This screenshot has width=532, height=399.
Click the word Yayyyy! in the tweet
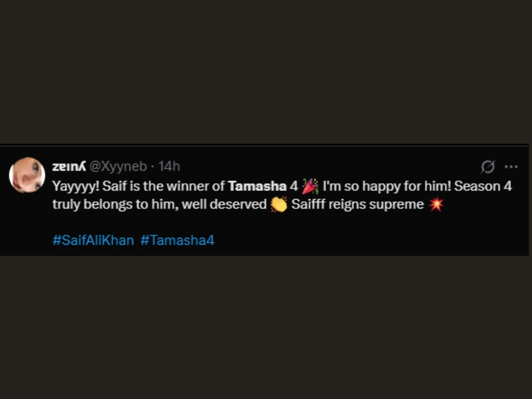pyautogui.click(x=75, y=186)
